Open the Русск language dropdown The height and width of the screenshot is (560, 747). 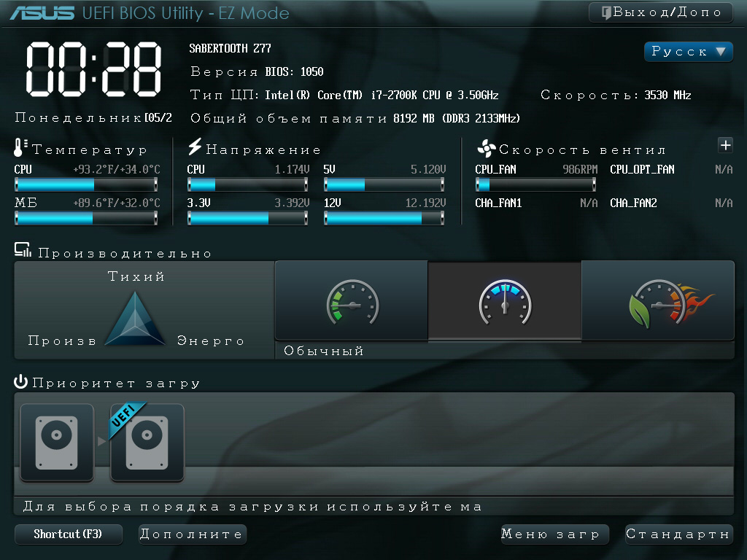688,52
